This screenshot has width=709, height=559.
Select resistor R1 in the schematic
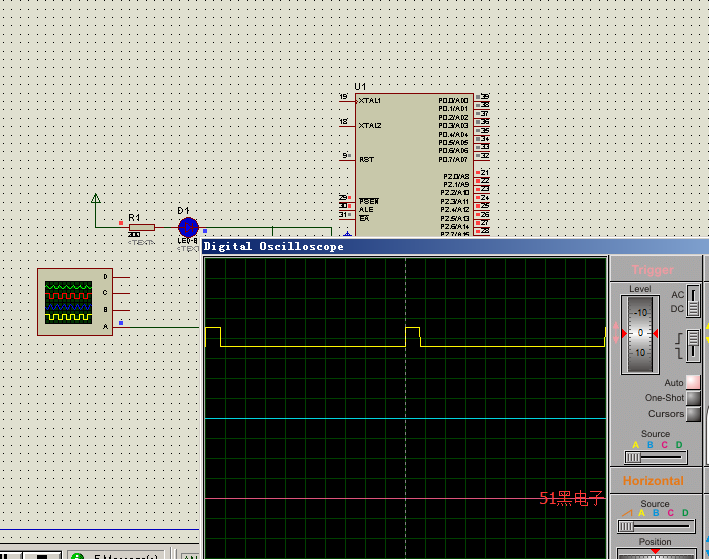[x=142, y=227]
